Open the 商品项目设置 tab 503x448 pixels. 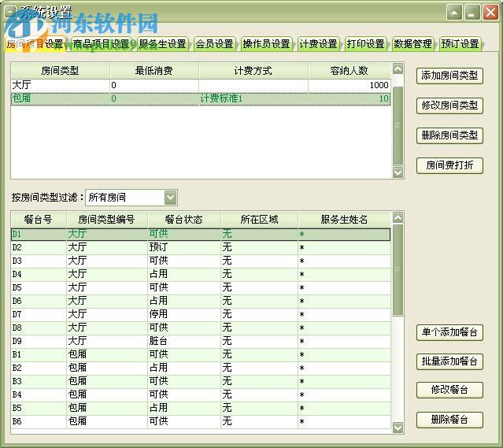[101, 43]
